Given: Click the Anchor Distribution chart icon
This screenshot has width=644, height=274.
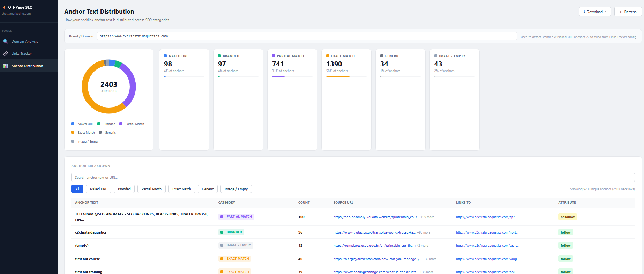Looking at the screenshot, I should (x=6, y=66).
